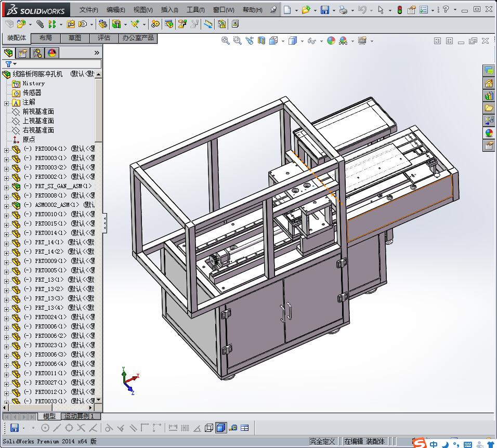Click the Zoom to Area icon
The height and width of the screenshot is (448, 497).
(x=238, y=41)
